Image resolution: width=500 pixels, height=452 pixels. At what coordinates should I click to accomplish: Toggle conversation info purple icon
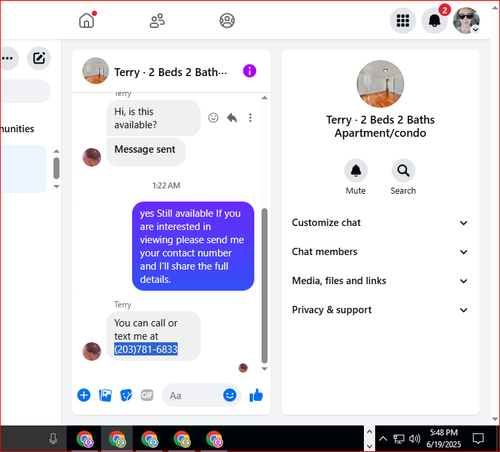[x=249, y=71]
